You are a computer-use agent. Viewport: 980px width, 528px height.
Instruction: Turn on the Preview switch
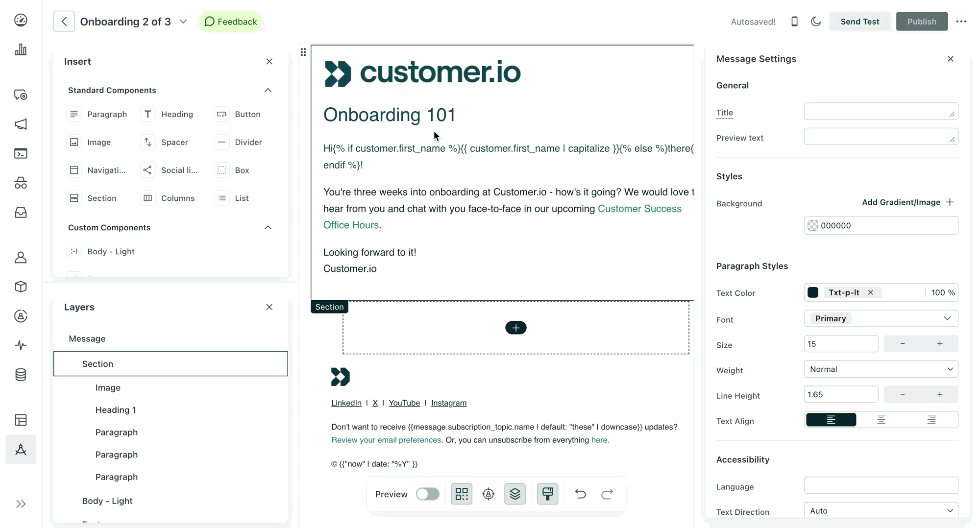tap(428, 494)
